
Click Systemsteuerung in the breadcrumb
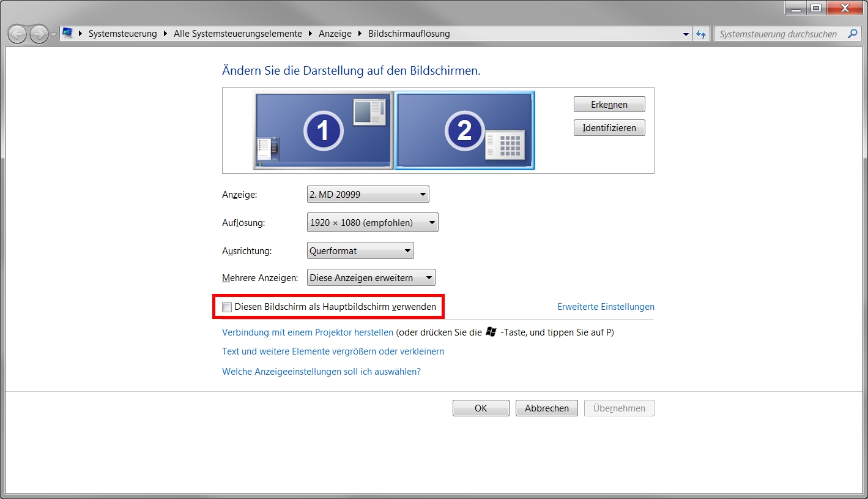[x=122, y=34]
